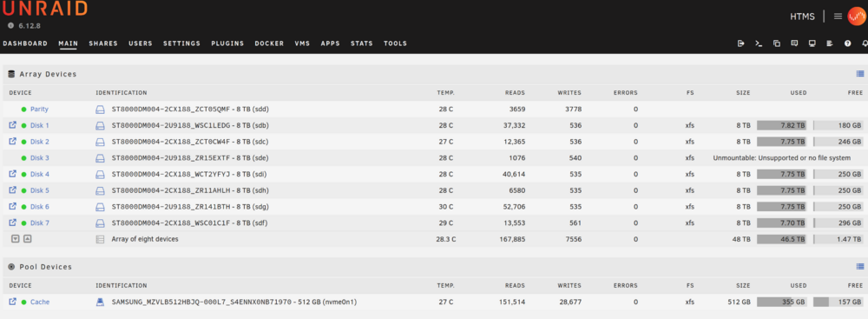
Task: Click the move-up arrow under Disk 7
Action: tap(27, 239)
